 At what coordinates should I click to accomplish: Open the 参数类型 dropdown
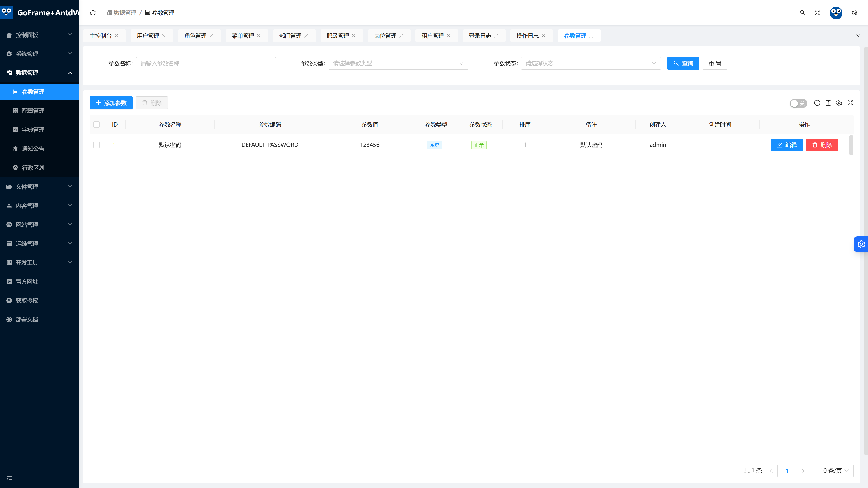pyautogui.click(x=398, y=63)
